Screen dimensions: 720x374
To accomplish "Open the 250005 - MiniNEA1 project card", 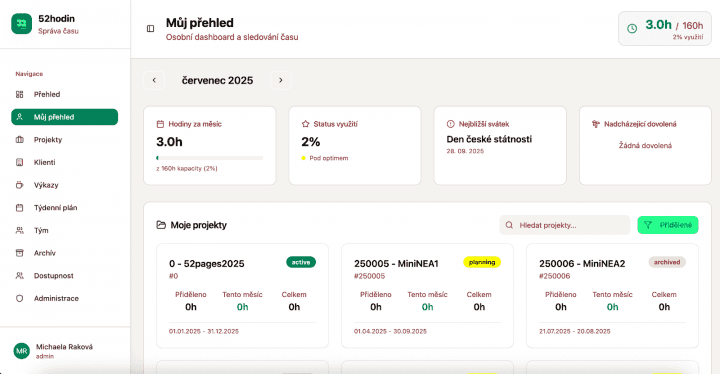I will [428, 296].
